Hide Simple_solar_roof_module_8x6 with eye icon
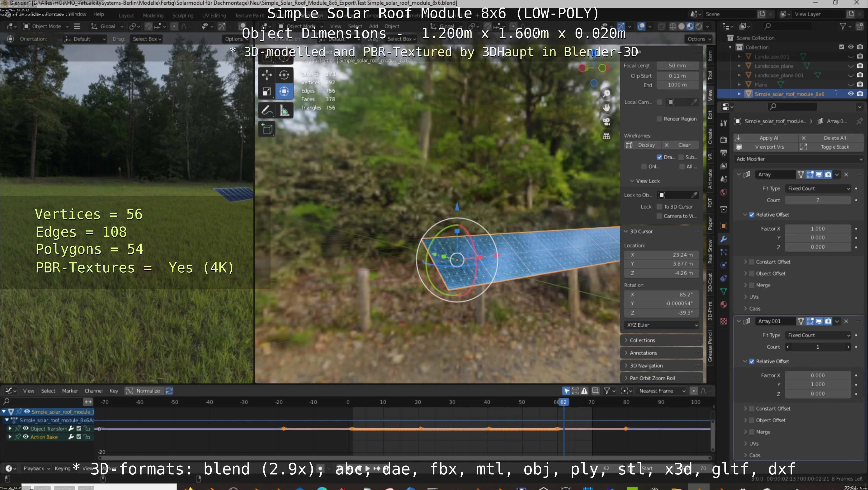 (850, 94)
